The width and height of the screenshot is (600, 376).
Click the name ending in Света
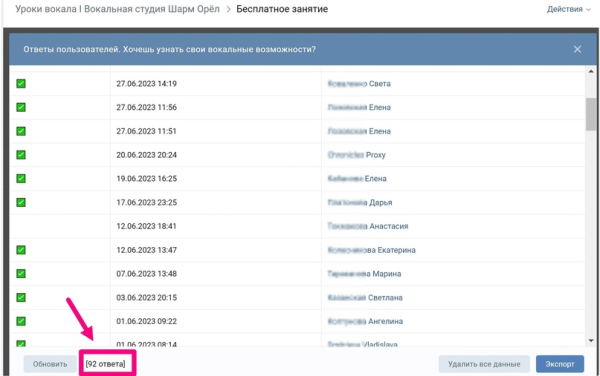click(x=359, y=84)
